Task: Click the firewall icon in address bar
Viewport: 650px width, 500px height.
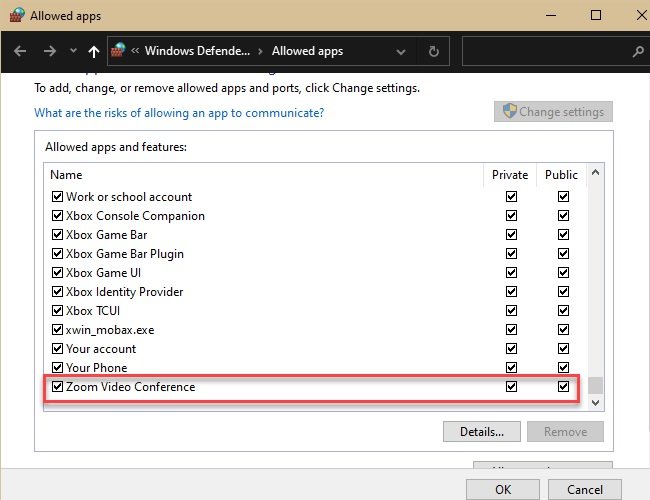Action: (118, 51)
